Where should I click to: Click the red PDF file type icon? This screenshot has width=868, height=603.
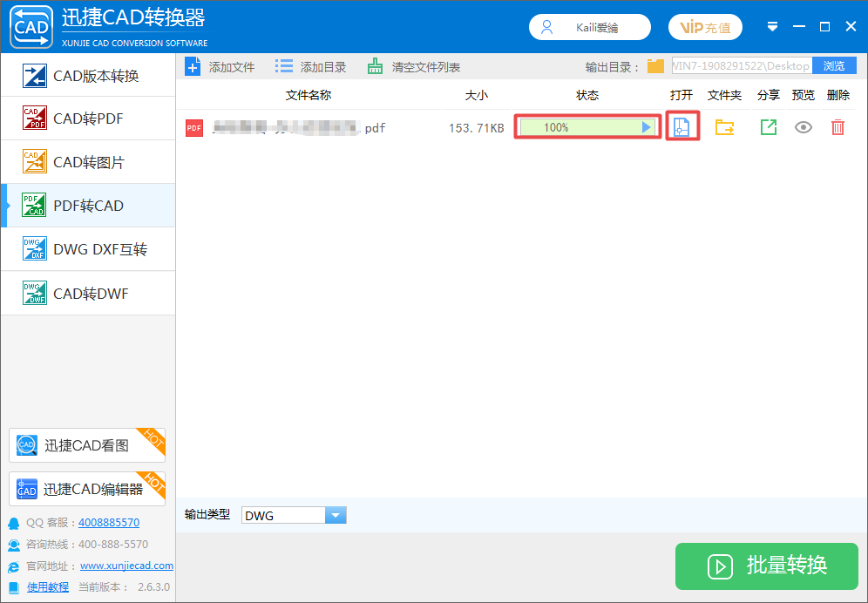tap(194, 128)
